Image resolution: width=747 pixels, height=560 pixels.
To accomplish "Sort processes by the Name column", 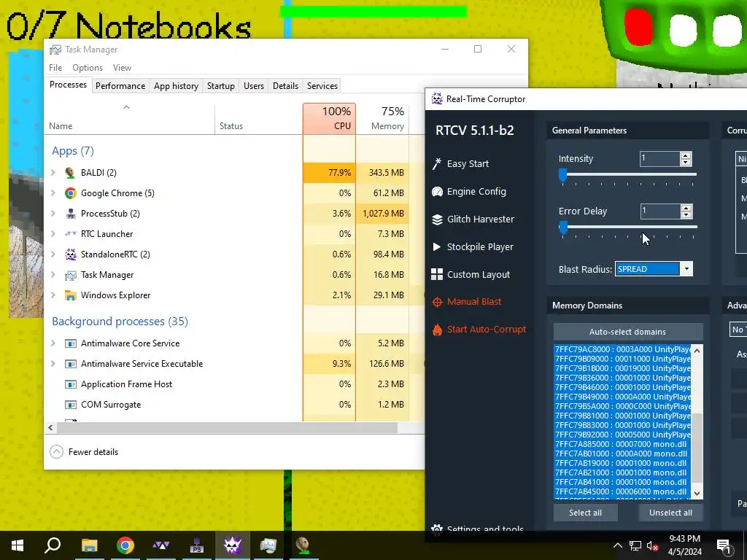I will [130, 119].
